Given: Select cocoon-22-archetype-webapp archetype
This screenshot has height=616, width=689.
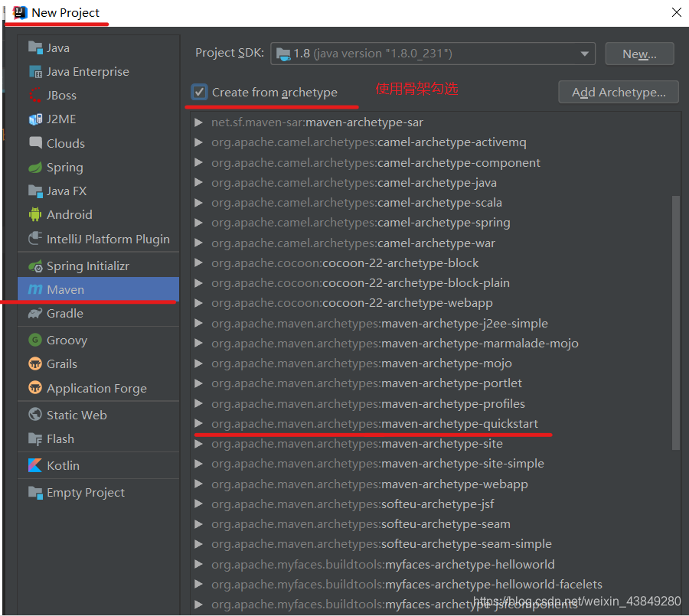Looking at the screenshot, I should tap(352, 303).
